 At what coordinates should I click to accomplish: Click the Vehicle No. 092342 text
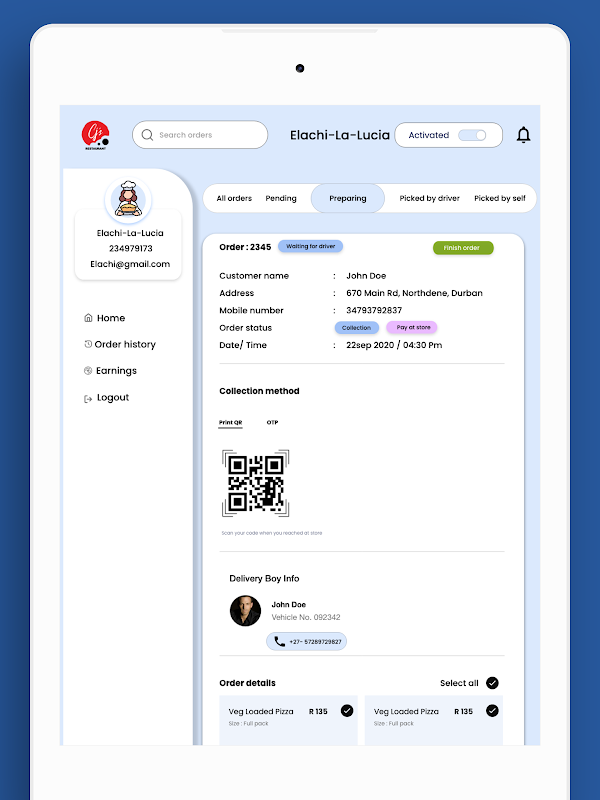(306, 617)
